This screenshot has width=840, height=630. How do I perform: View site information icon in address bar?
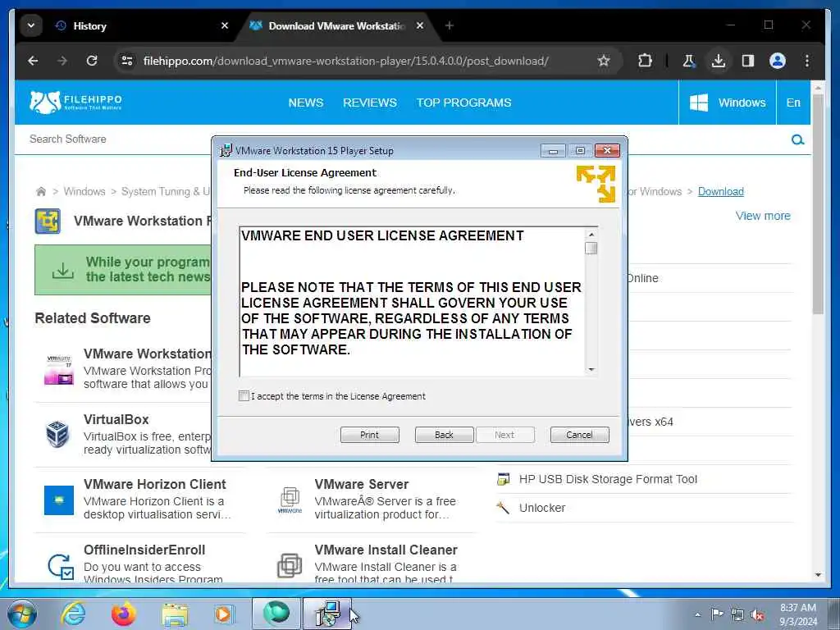pyautogui.click(x=127, y=61)
